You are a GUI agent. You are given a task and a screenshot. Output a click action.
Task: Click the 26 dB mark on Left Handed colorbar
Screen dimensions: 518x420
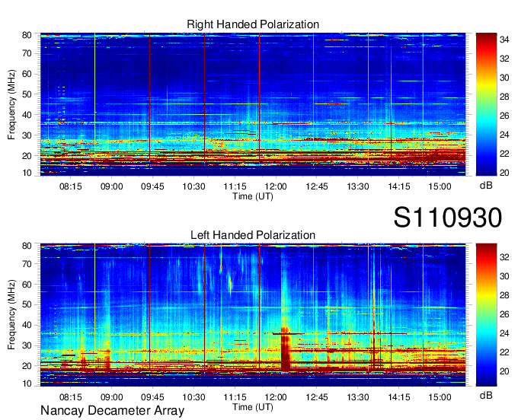504,314
